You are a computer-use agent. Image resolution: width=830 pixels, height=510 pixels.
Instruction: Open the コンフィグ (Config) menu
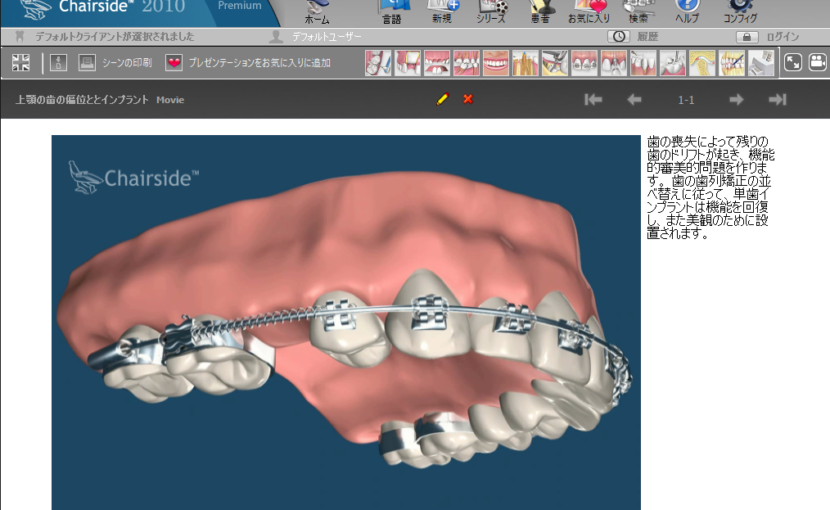(x=741, y=13)
